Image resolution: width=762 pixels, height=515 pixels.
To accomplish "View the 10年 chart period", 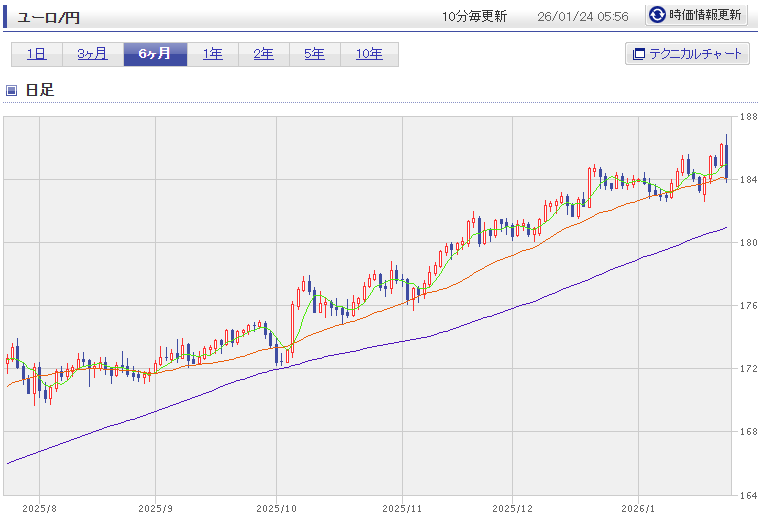I will 369,54.
